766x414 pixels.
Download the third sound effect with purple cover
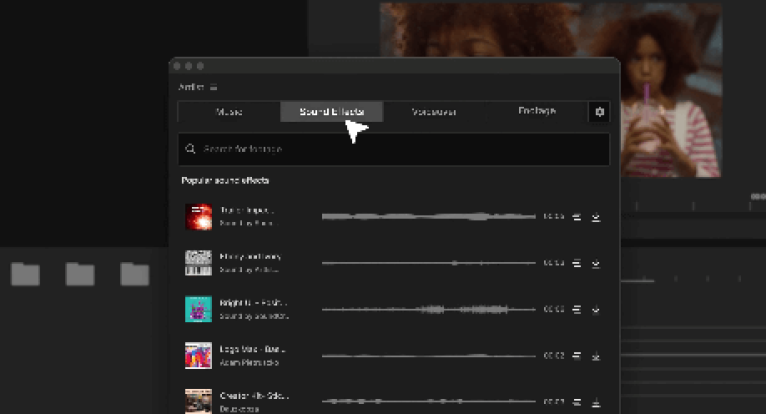(x=596, y=309)
